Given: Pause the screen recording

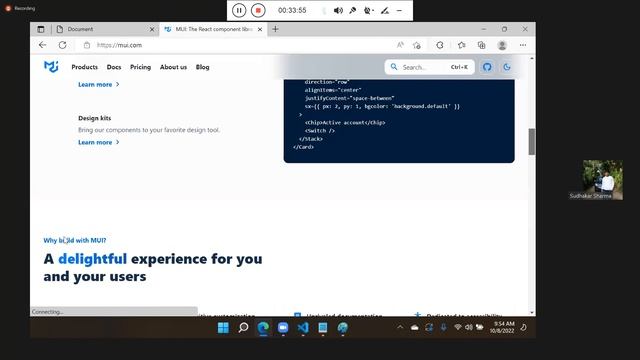Looking at the screenshot, I should (x=239, y=10).
